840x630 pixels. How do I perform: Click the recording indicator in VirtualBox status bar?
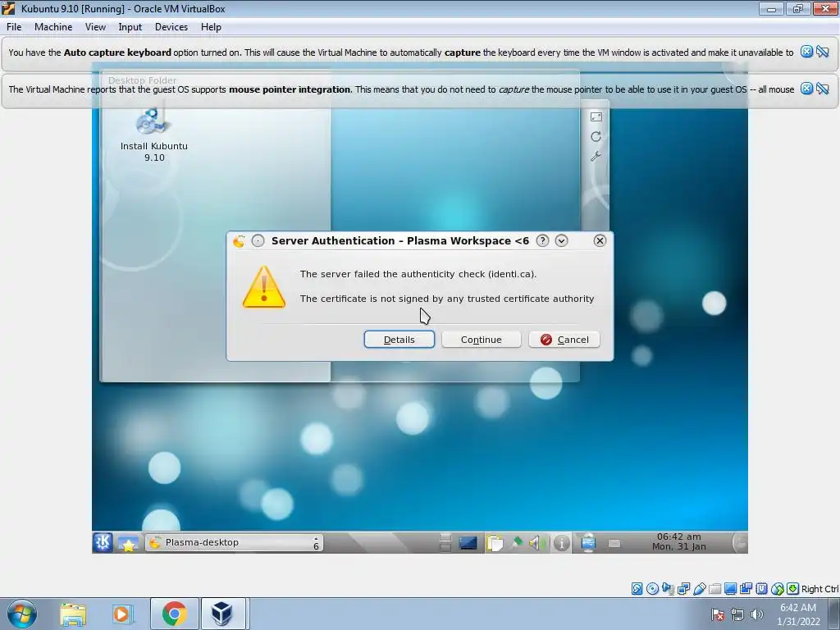pos(746,589)
